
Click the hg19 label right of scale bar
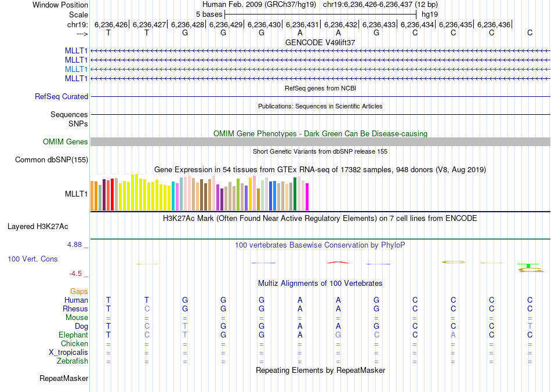click(x=430, y=14)
